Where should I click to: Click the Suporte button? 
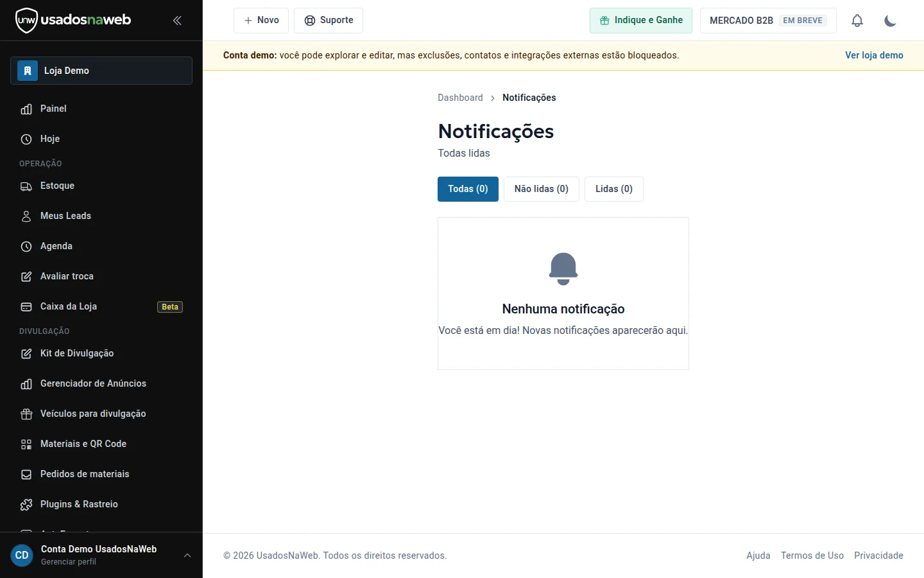[x=329, y=21]
